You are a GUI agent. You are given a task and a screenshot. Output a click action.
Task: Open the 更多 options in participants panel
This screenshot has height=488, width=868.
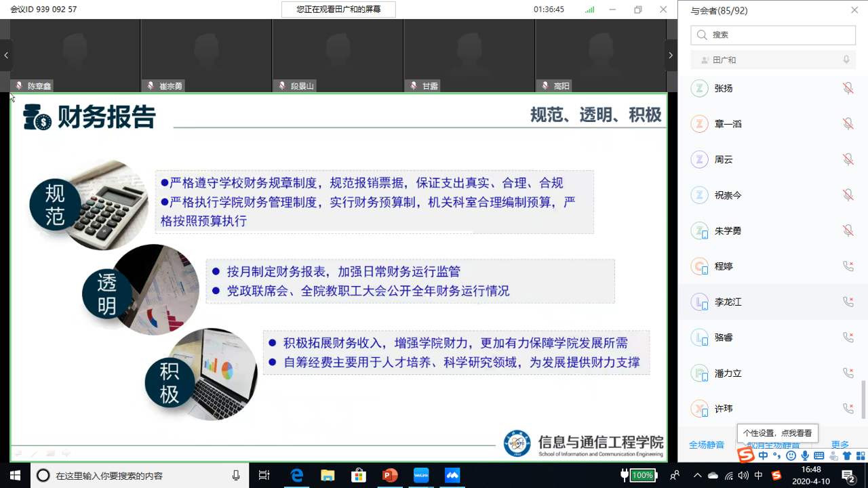[x=840, y=445]
